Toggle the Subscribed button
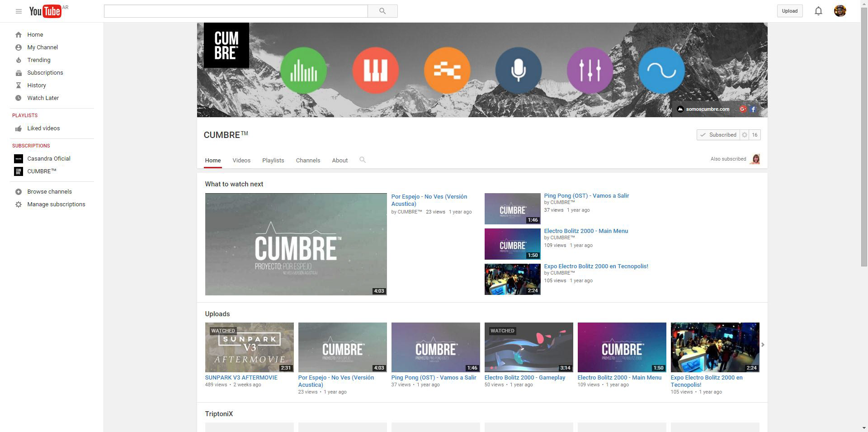Image resolution: width=868 pixels, height=432 pixels. (x=718, y=135)
